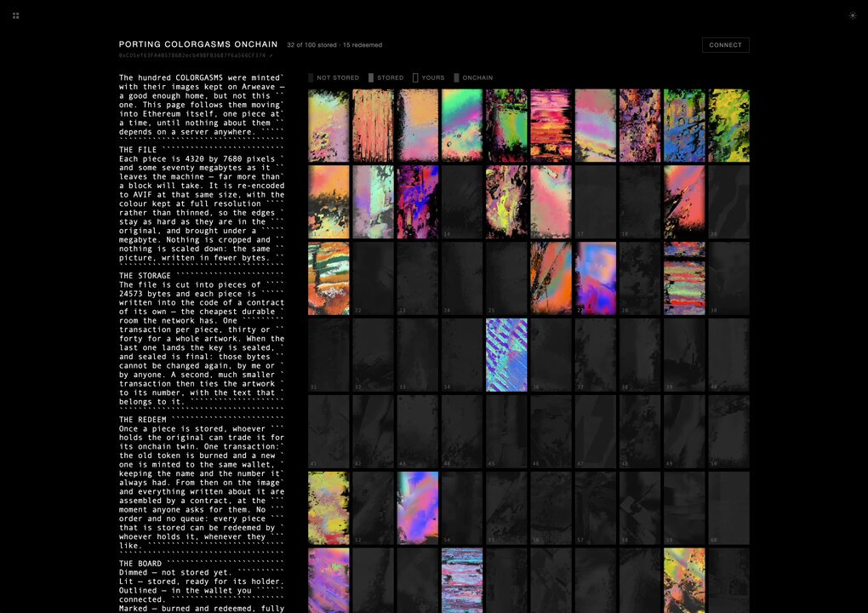Select the dimmed tile numbered 57
868x613 pixels.
click(x=596, y=508)
